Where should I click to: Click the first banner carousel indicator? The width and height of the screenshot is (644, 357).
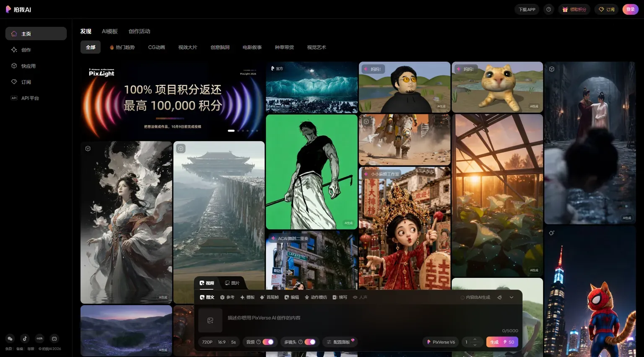231,131
